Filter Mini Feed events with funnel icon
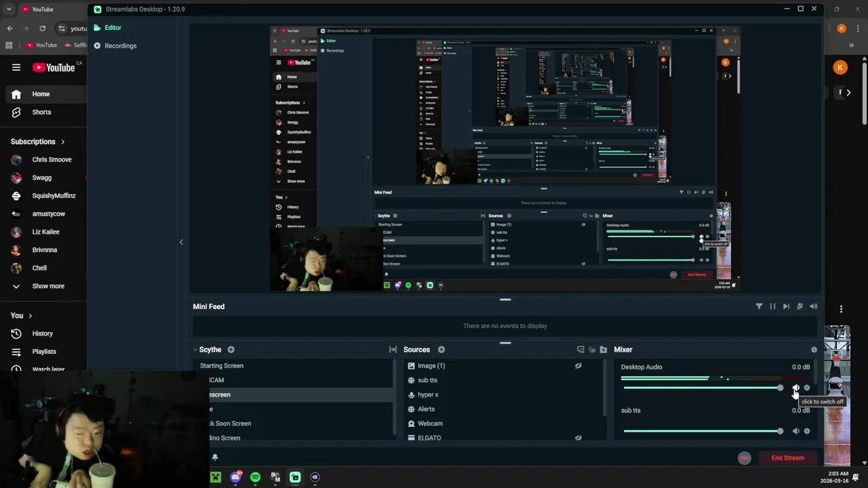 [x=759, y=306]
